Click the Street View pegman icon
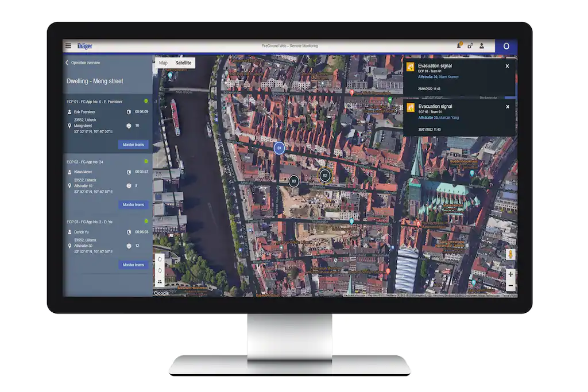This screenshot has width=588, height=392. point(510,254)
